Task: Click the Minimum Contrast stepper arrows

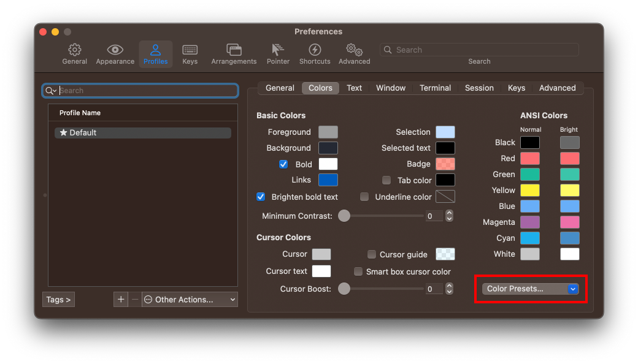Action: (x=449, y=216)
